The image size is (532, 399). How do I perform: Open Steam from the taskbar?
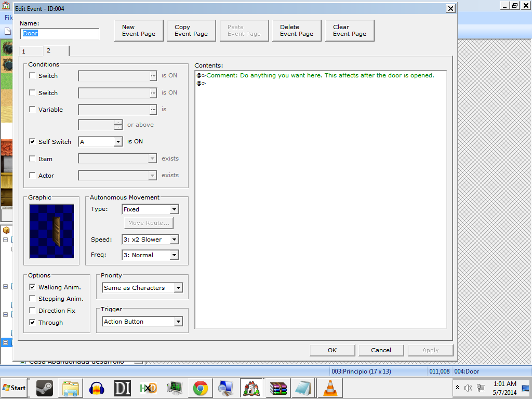[x=44, y=388]
